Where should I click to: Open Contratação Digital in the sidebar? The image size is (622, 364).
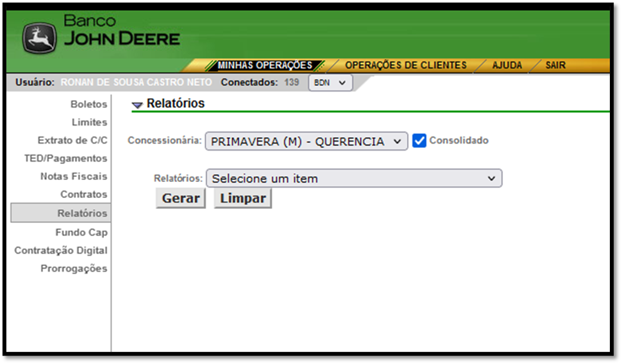[61, 251]
